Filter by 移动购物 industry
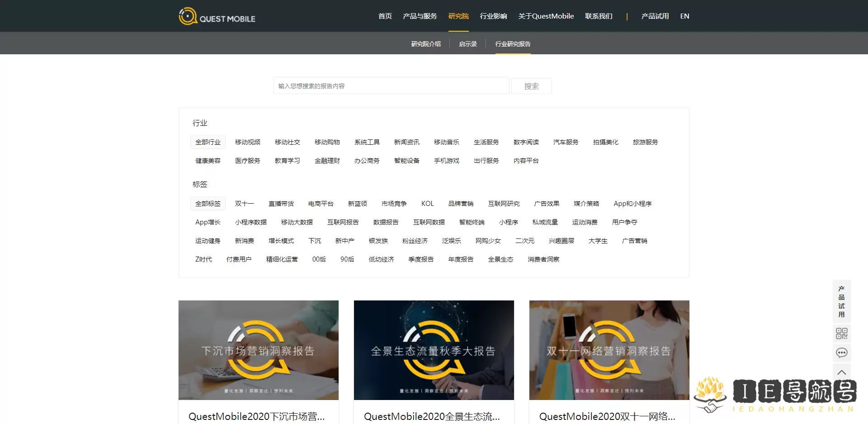The height and width of the screenshot is (424, 868). [327, 142]
